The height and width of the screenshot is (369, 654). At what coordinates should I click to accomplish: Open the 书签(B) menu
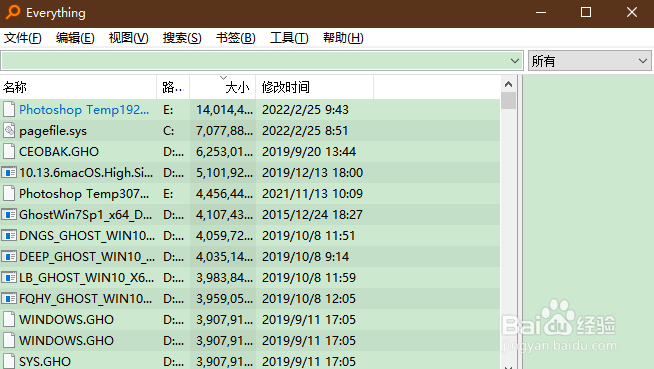pos(235,38)
